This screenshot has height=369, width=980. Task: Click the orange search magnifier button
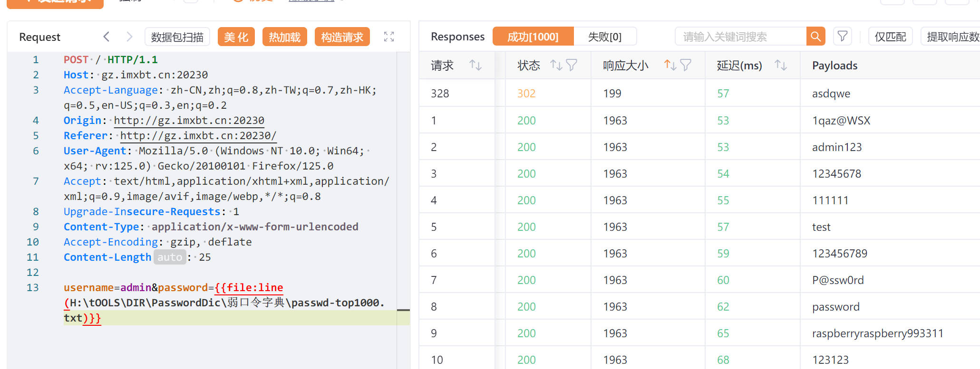pyautogui.click(x=815, y=37)
